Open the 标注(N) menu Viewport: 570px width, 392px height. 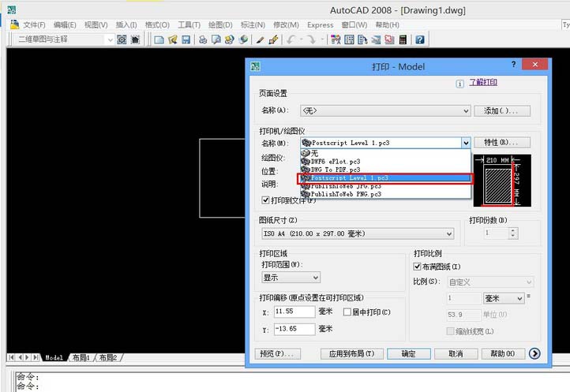253,24
